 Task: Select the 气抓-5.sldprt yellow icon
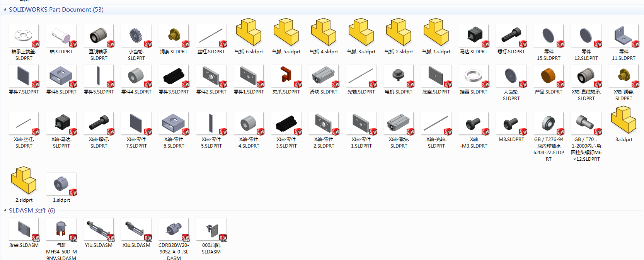[286, 32]
